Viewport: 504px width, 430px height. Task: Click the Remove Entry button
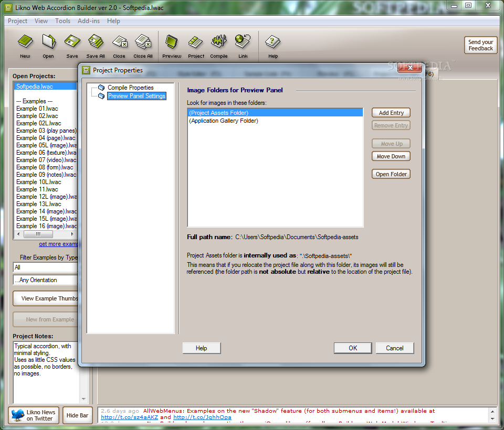(x=391, y=125)
